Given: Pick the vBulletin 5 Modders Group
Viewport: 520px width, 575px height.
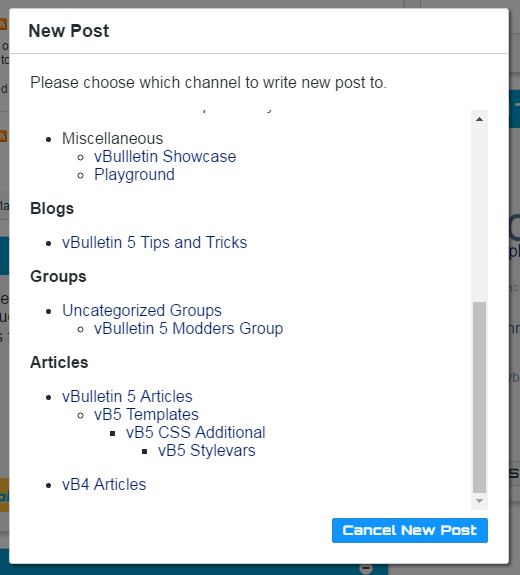Looking at the screenshot, I should 188,328.
